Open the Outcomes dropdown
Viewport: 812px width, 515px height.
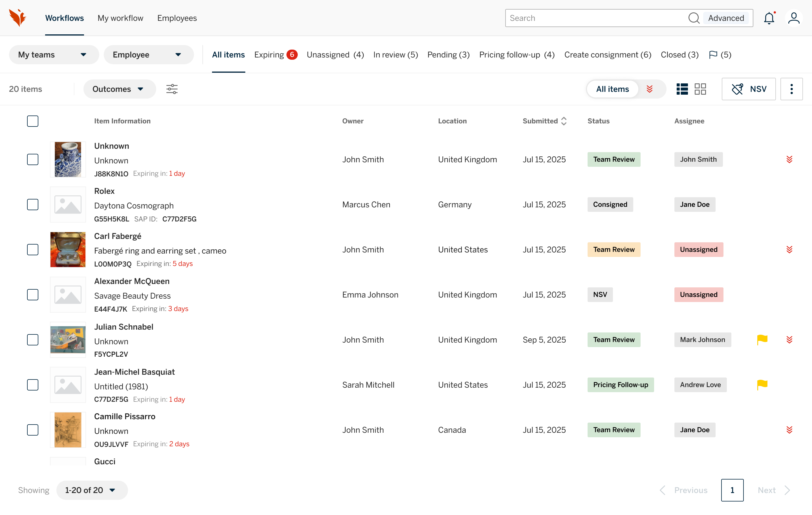tap(119, 89)
